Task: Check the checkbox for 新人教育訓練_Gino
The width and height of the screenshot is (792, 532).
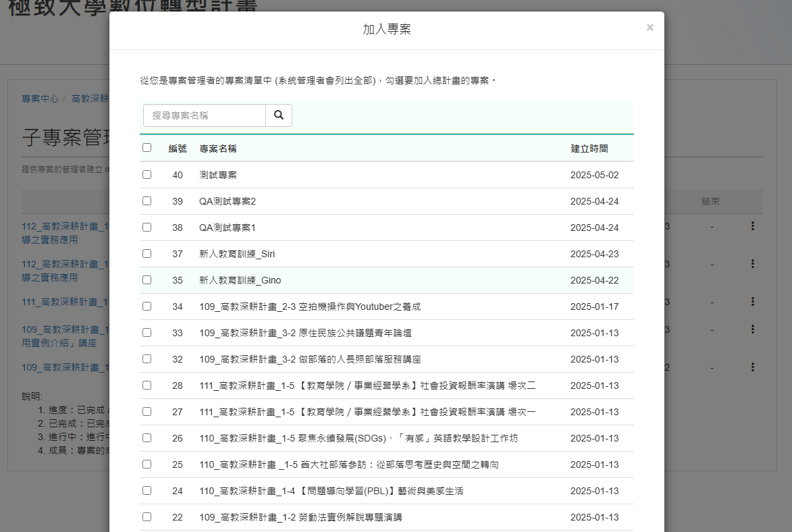Action: point(147,280)
